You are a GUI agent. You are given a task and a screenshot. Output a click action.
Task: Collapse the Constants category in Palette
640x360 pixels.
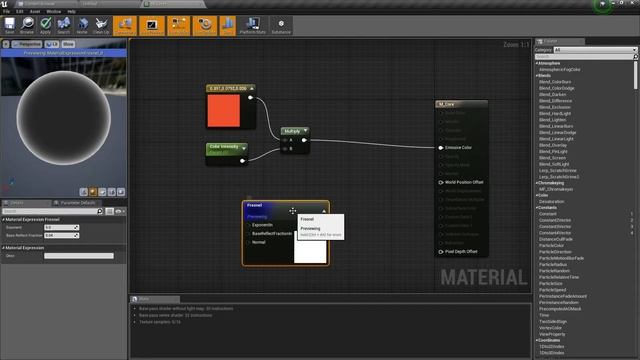point(537,208)
